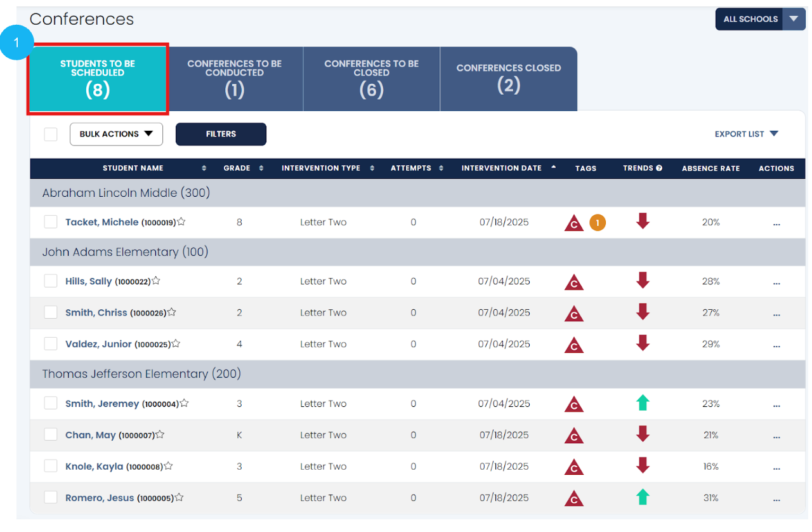Screen dimensions: 812x532
Task: Star the student Romero, Jesus
Action: click(180, 498)
